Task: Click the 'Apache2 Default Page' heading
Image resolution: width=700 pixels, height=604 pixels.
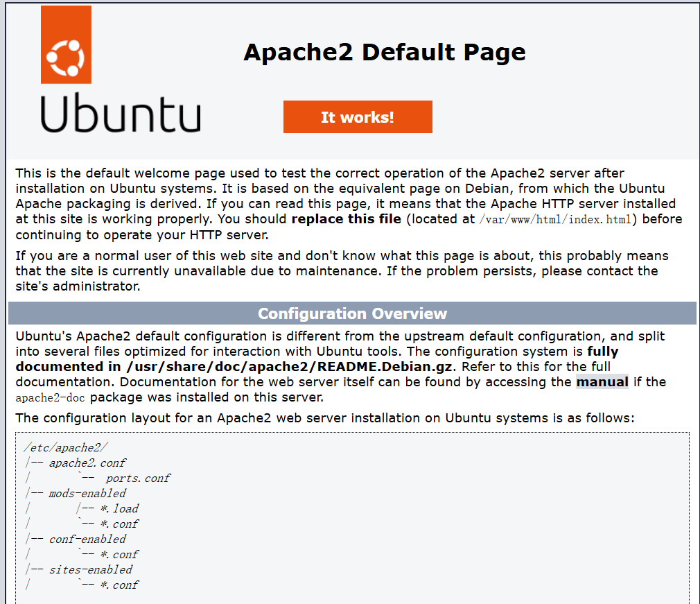Action: tap(385, 52)
